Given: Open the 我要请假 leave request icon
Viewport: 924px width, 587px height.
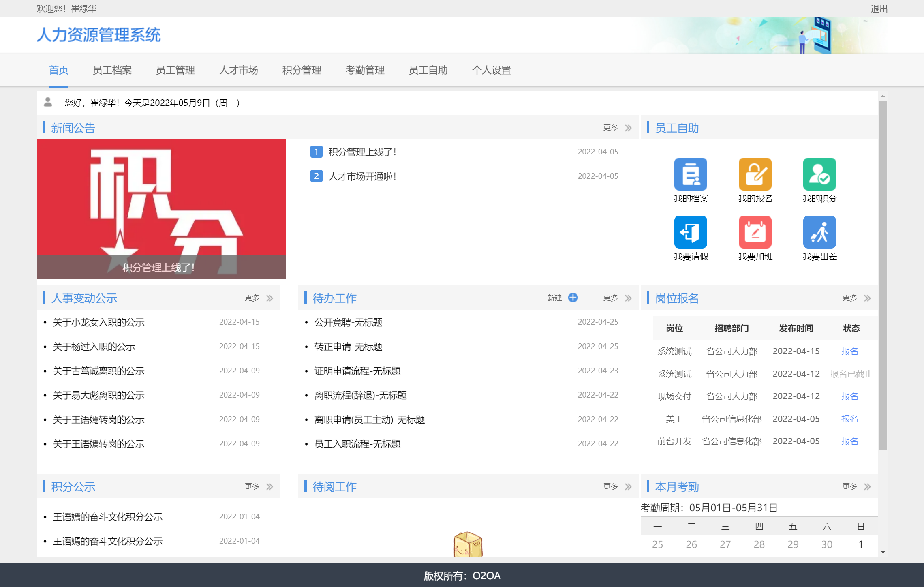Looking at the screenshot, I should [691, 232].
